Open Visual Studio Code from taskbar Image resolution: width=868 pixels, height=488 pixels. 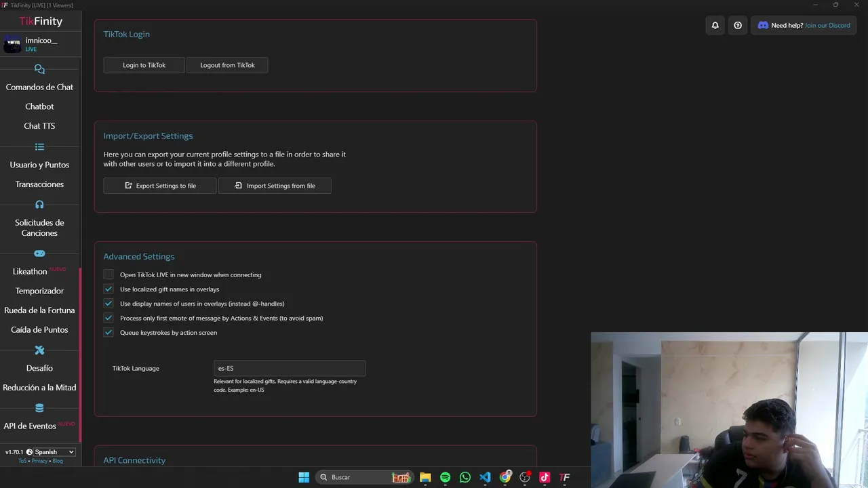pyautogui.click(x=485, y=477)
